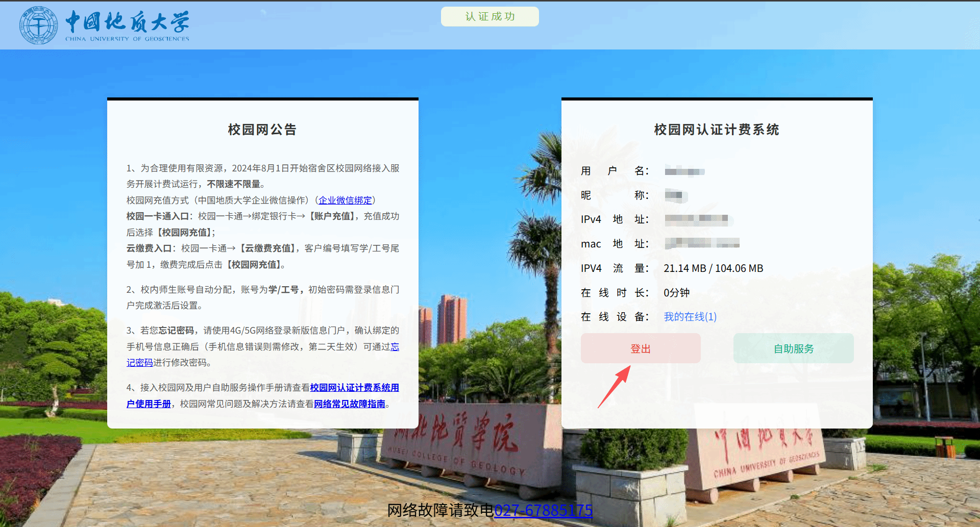Open the 企业微信绑定 link
The width and height of the screenshot is (980, 527).
(345, 200)
